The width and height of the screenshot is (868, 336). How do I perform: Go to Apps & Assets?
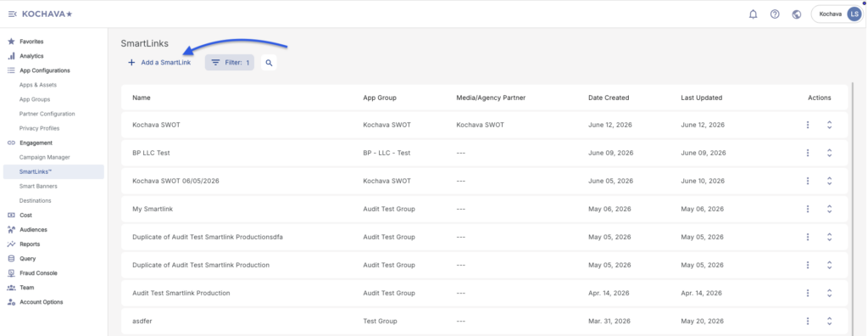[x=37, y=85]
